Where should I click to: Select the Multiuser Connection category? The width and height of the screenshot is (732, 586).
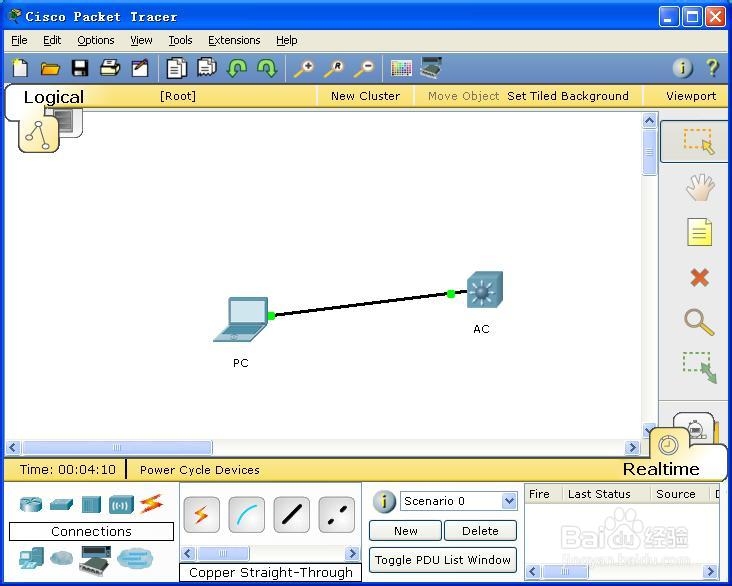coord(135,558)
